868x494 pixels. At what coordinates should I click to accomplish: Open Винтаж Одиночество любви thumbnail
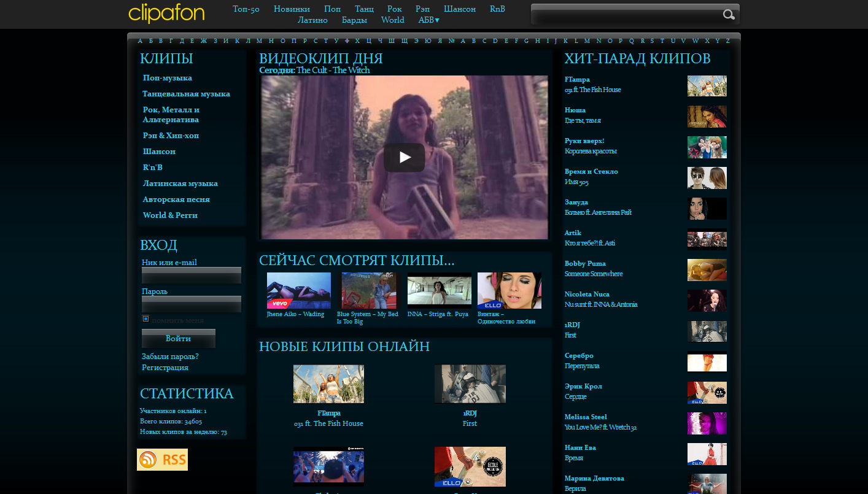(510, 290)
